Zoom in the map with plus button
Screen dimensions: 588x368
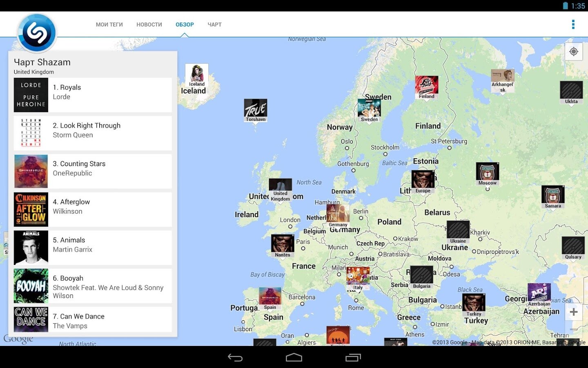[x=574, y=312]
